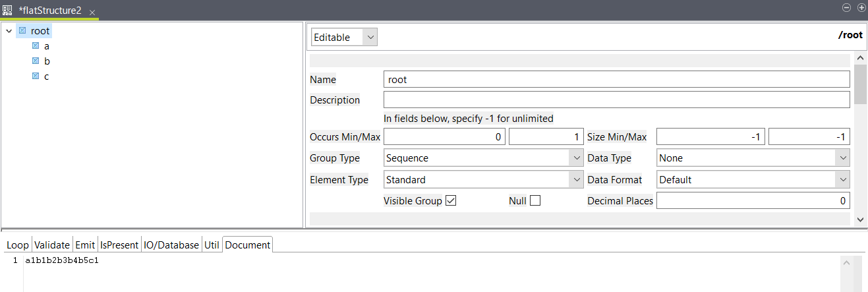Screen dimensions: 868x292
Task: Click the root element icon in tree
Action: point(22,31)
